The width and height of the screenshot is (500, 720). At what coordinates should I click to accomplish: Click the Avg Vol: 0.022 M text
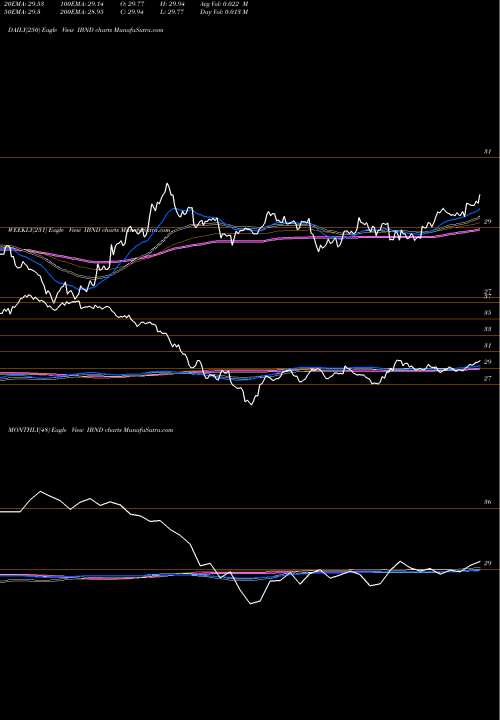pyautogui.click(x=224, y=4)
